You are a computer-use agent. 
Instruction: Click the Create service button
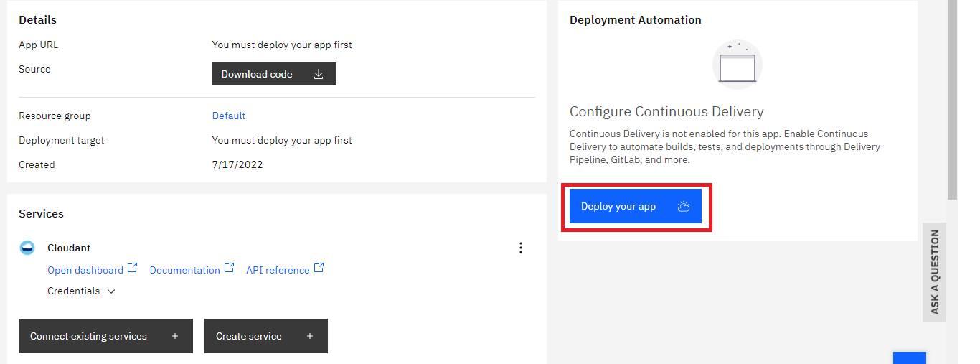click(x=266, y=336)
